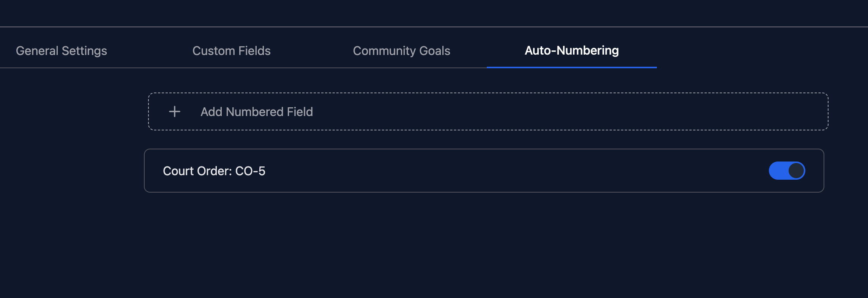Click the Add Numbered Field button
868x298 pixels.
click(x=488, y=111)
